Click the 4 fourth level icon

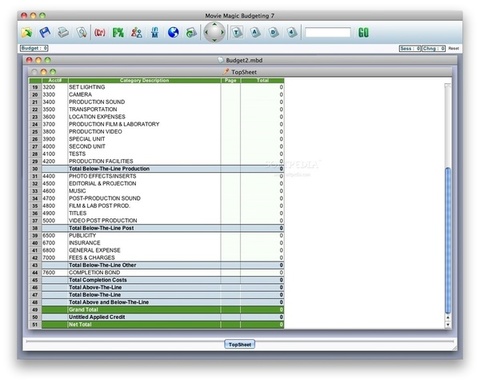point(292,32)
